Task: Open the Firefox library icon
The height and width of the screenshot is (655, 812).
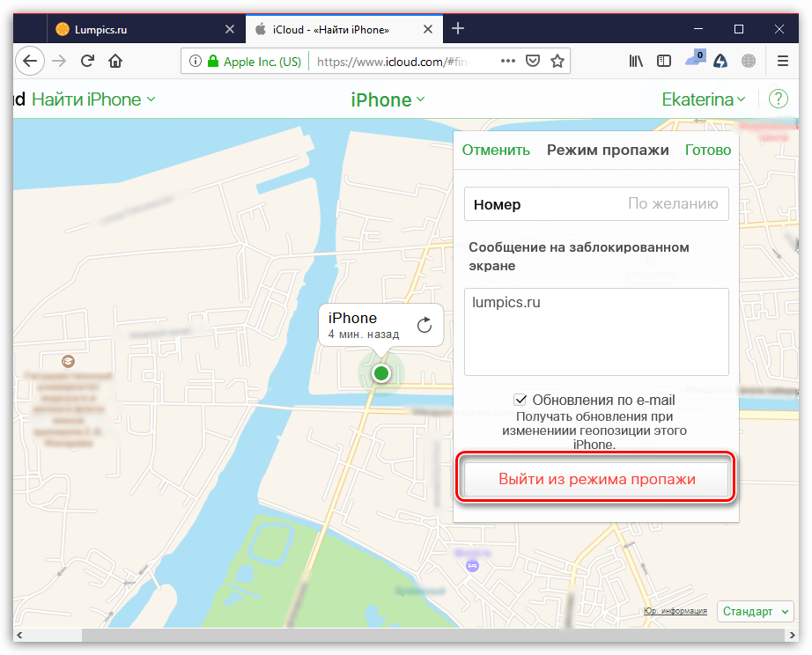Action: coord(636,61)
